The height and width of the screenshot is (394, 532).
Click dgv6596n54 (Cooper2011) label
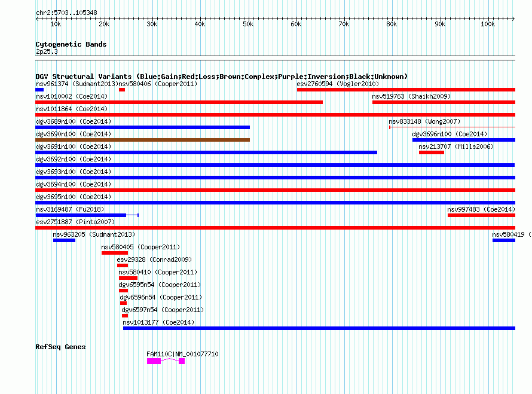161,297
